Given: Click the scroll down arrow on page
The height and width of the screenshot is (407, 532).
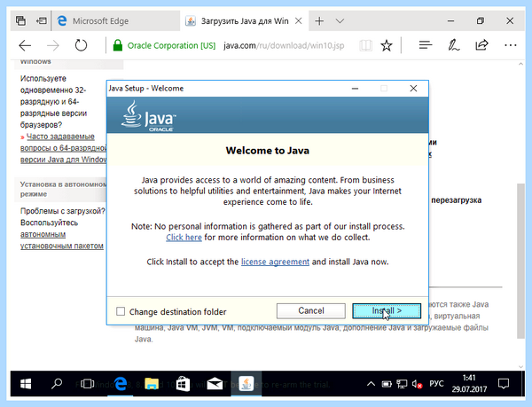Looking at the screenshot, I should coord(520,366).
